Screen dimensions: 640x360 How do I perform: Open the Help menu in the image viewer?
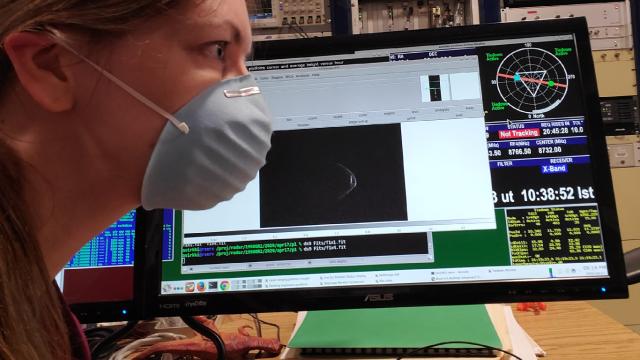point(316,76)
